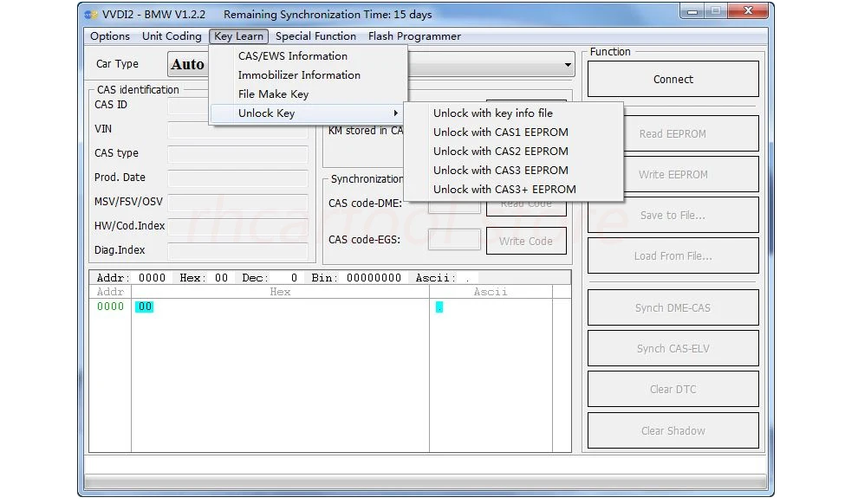Click the CAS code-EGS input field
Screen dimensions: 858x504
[454, 239]
